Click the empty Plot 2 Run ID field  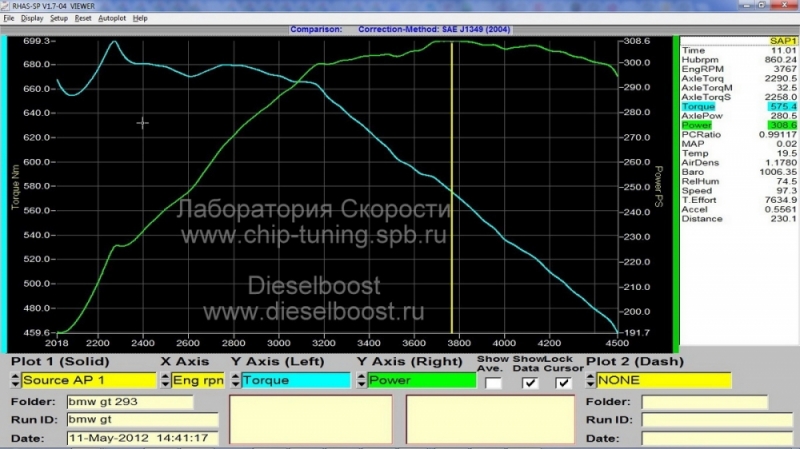[x=717, y=420]
